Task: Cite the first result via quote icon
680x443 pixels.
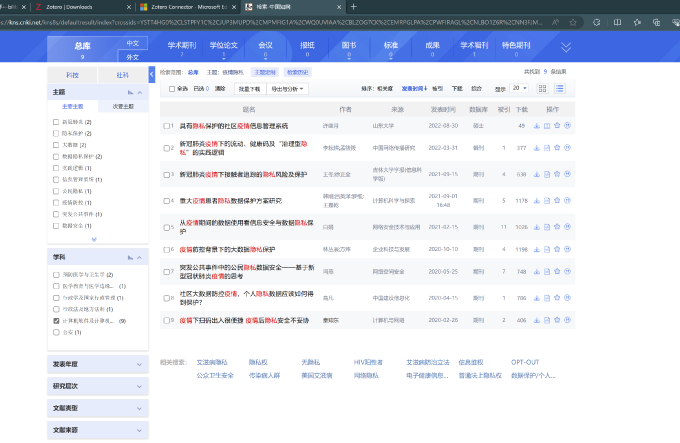Action: (567, 125)
